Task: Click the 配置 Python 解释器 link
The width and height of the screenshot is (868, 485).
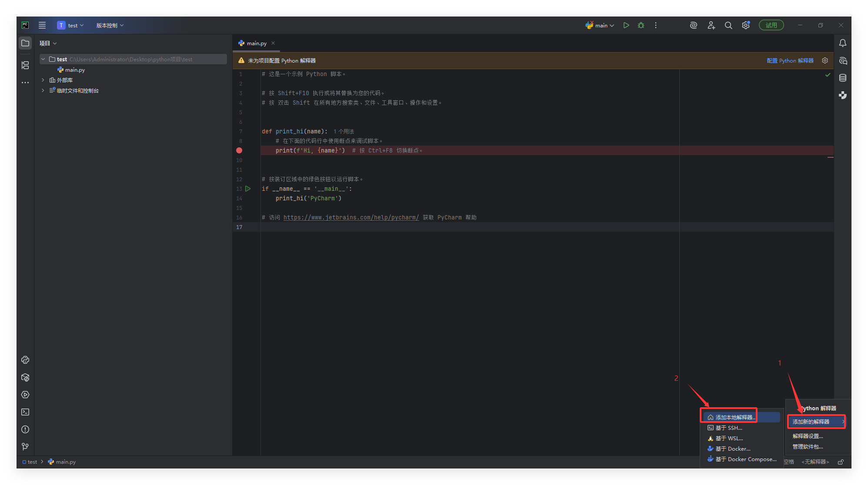Action: click(x=790, y=60)
